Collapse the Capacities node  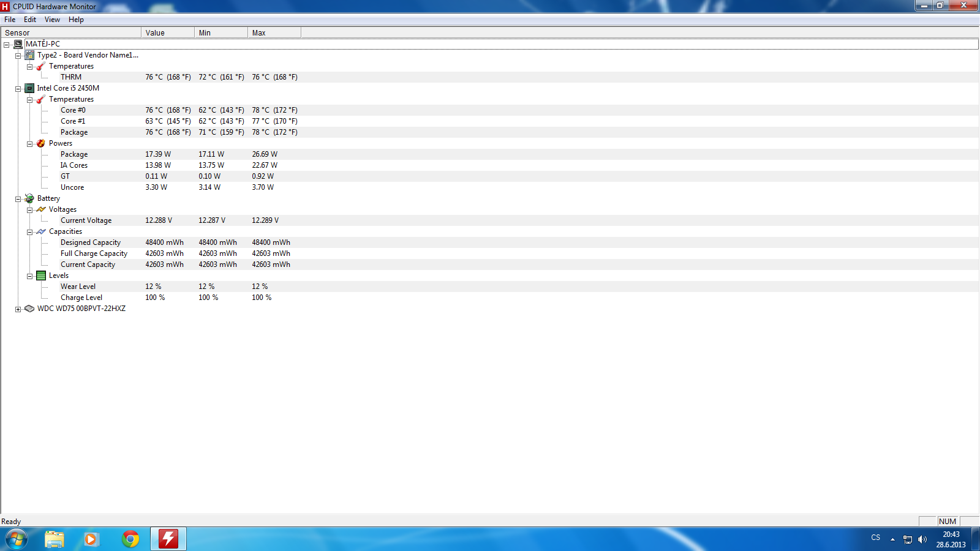30,232
